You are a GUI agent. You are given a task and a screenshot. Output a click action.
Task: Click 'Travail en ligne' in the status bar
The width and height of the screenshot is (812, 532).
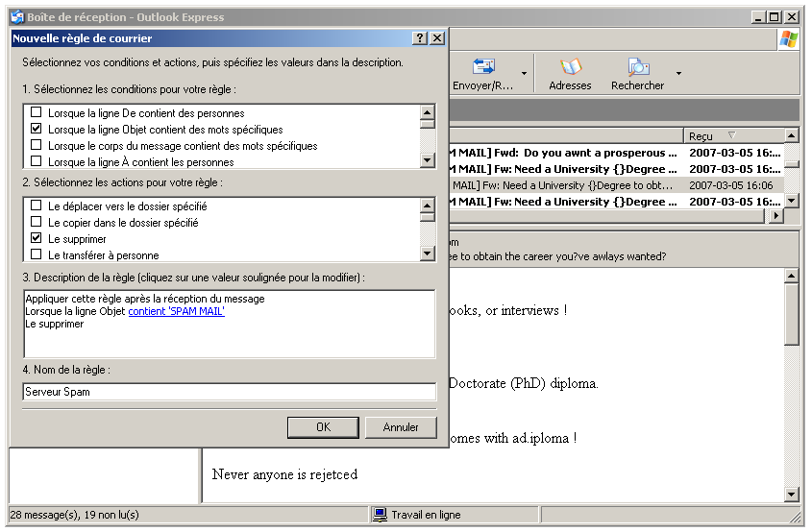[x=426, y=515]
